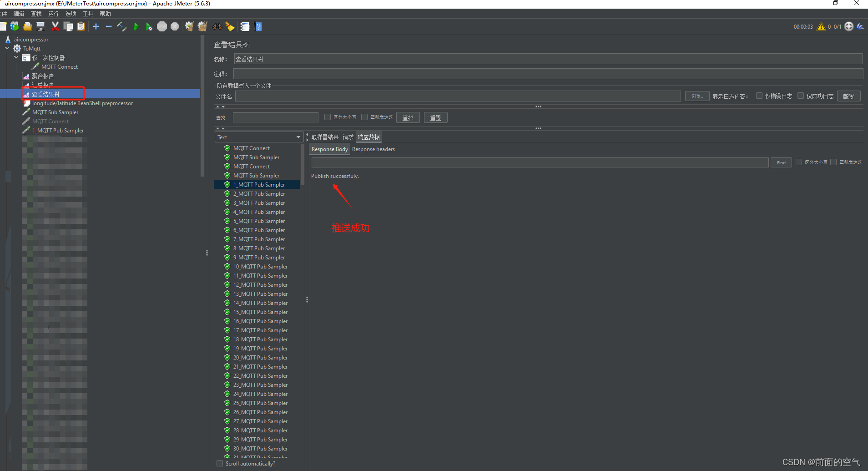Open Help with question mark icon

point(258,26)
